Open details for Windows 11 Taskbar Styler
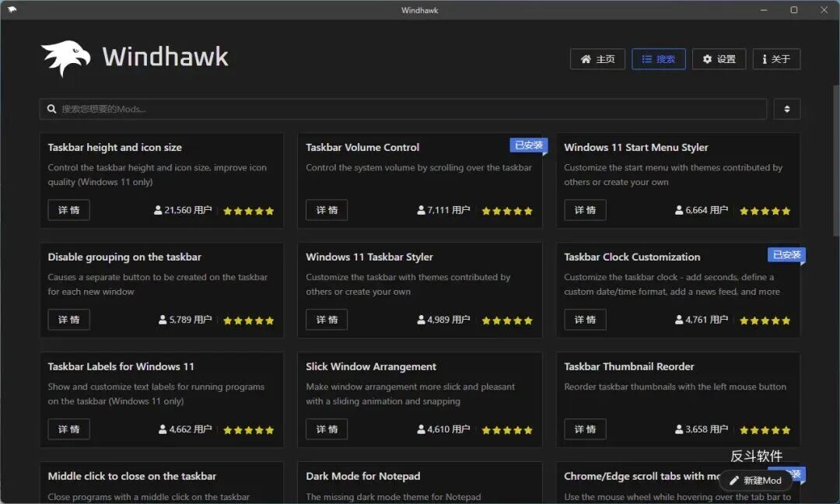This screenshot has width=840, height=504. coord(327,320)
